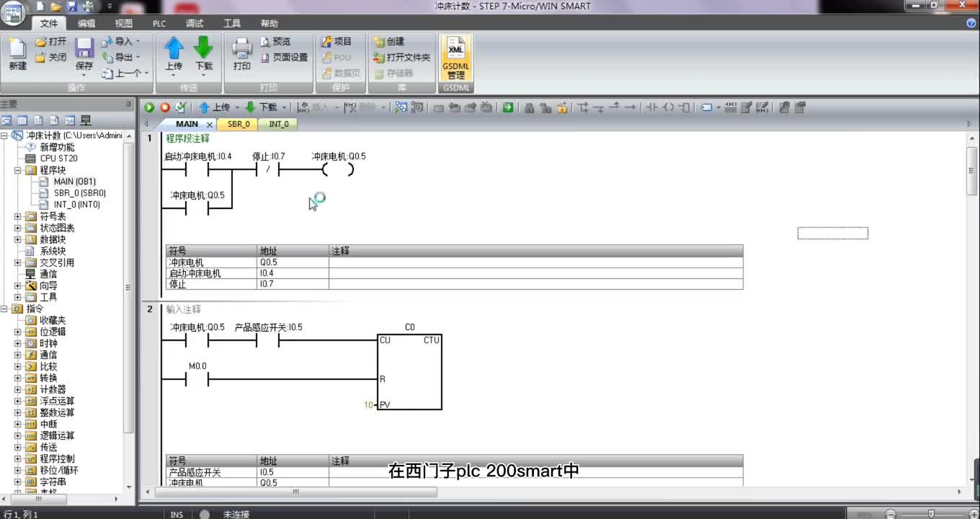Expand the 交叉引用 tree node
The image size is (980, 519).
17,262
